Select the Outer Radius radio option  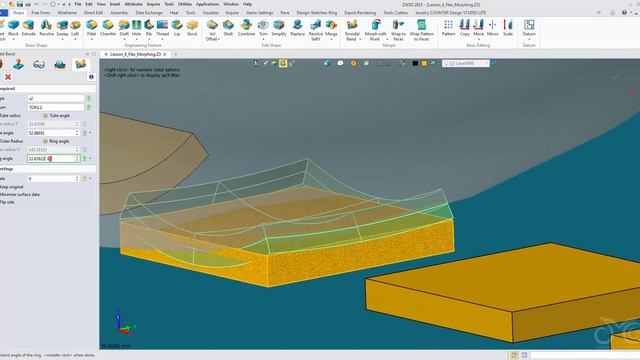point(11,141)
